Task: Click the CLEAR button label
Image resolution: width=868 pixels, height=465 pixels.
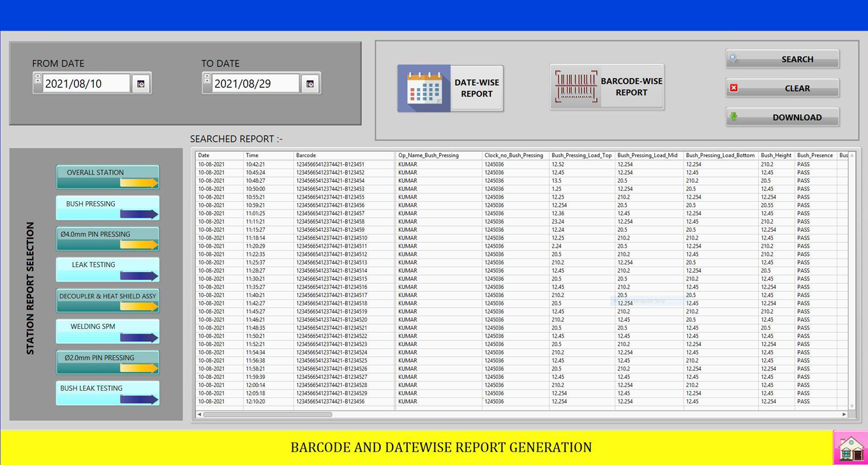Action: point(797,89)
